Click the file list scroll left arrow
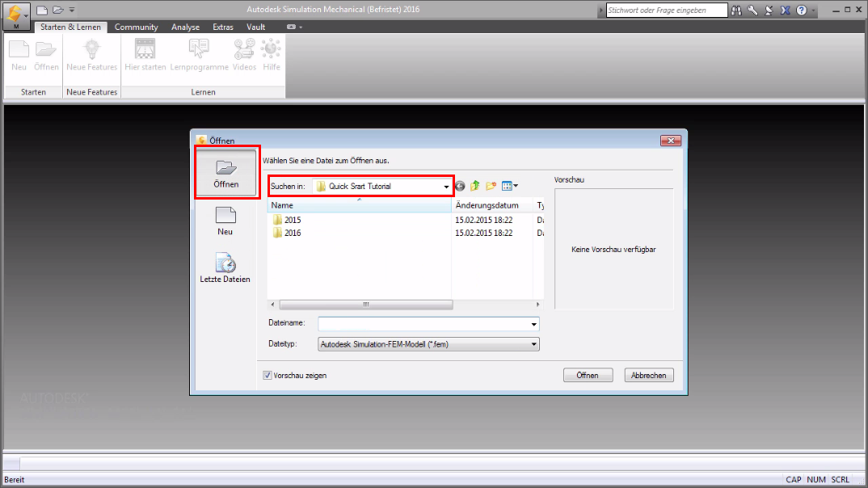This screenshot has height=488, width=868. [272, 305]
